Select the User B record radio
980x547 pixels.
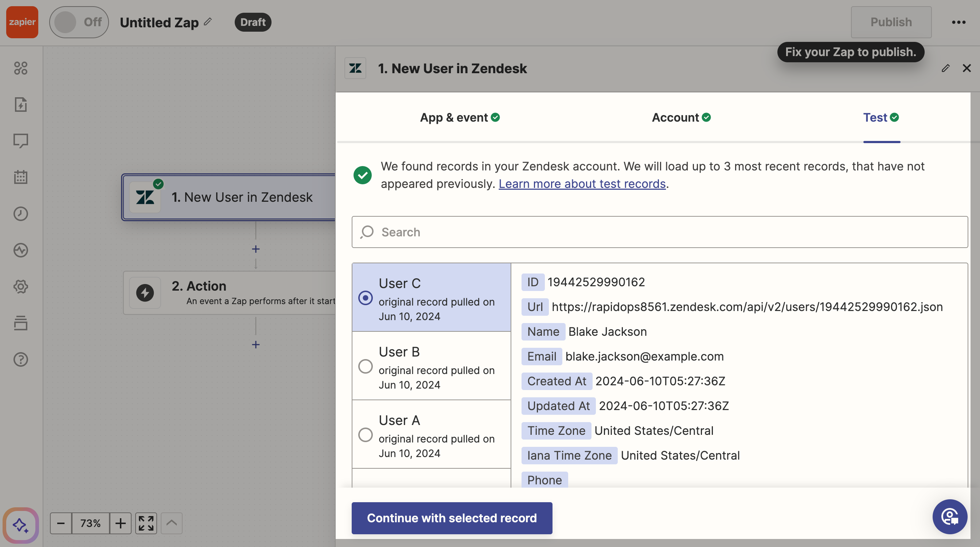[365, 366]
